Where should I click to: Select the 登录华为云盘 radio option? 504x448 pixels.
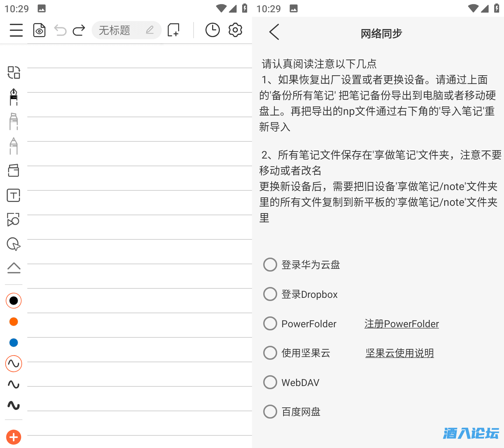click(270, 265)
